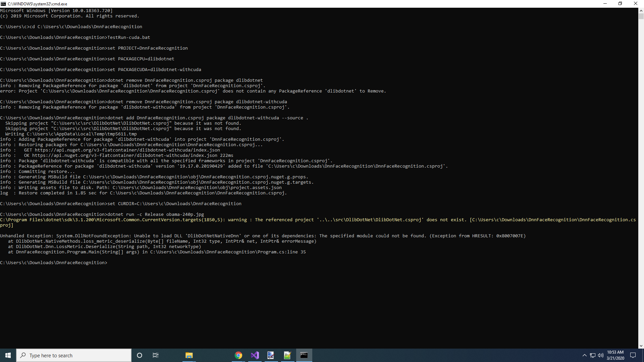
Task: Open the Paint app from the taskbar
Action: [x=271, y=355]
